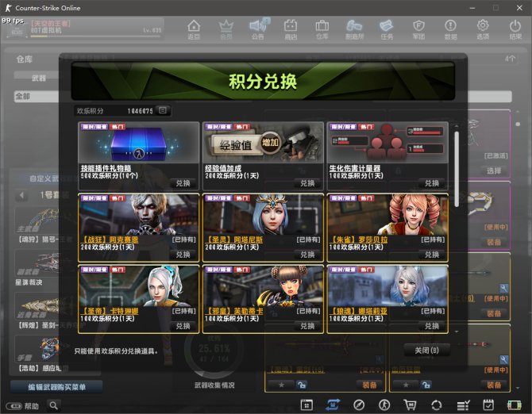Click 装备 on the bottom-right weapon card

pos(494,385)
